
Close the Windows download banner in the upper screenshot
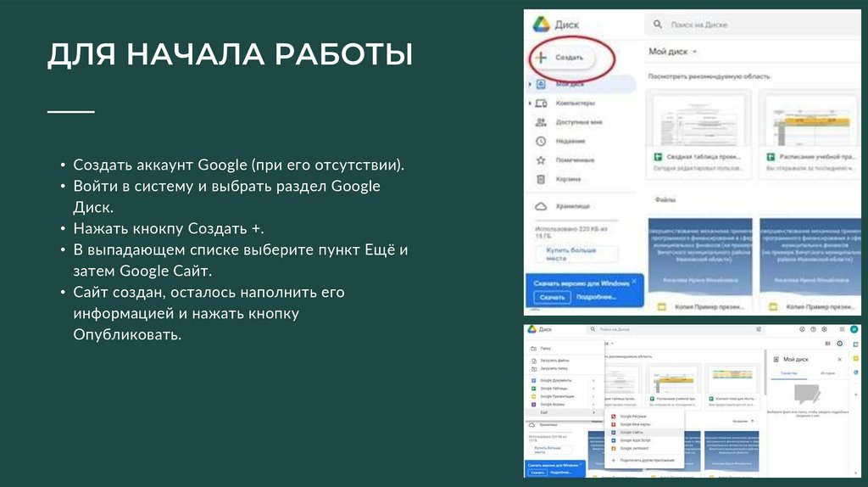point(634,281)
